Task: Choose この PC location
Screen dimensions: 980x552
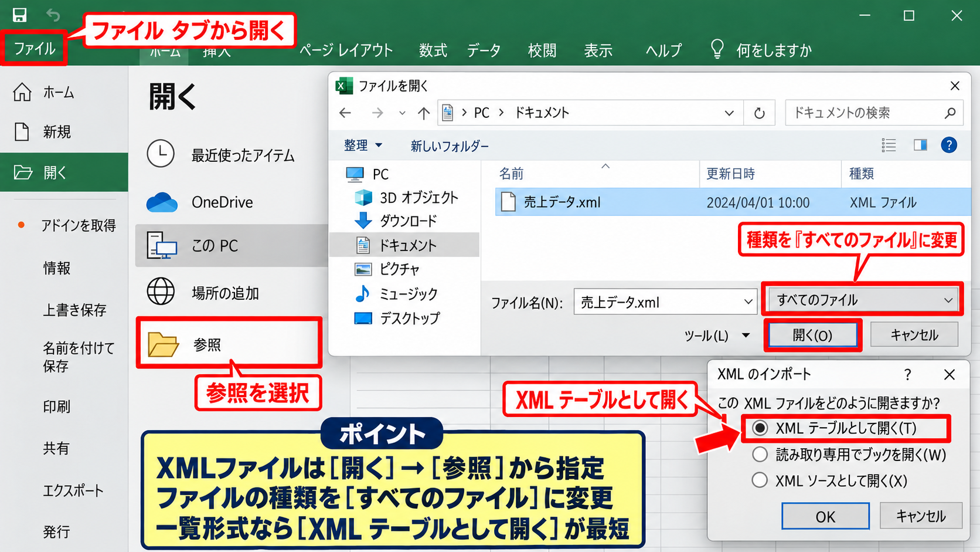Action: click(x=232, y=245)
